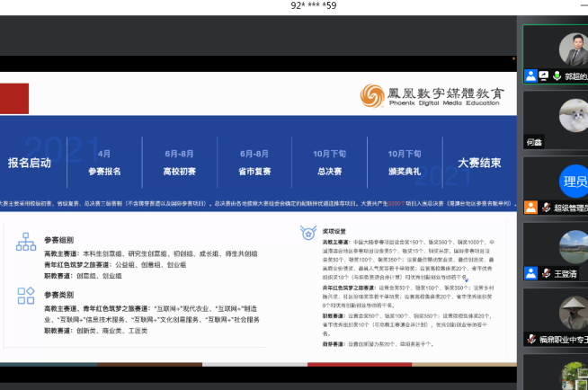Click 王莹清's blue participant badge icon
The width and height of the screenshot is (588, 390).
tap(531, 272)
